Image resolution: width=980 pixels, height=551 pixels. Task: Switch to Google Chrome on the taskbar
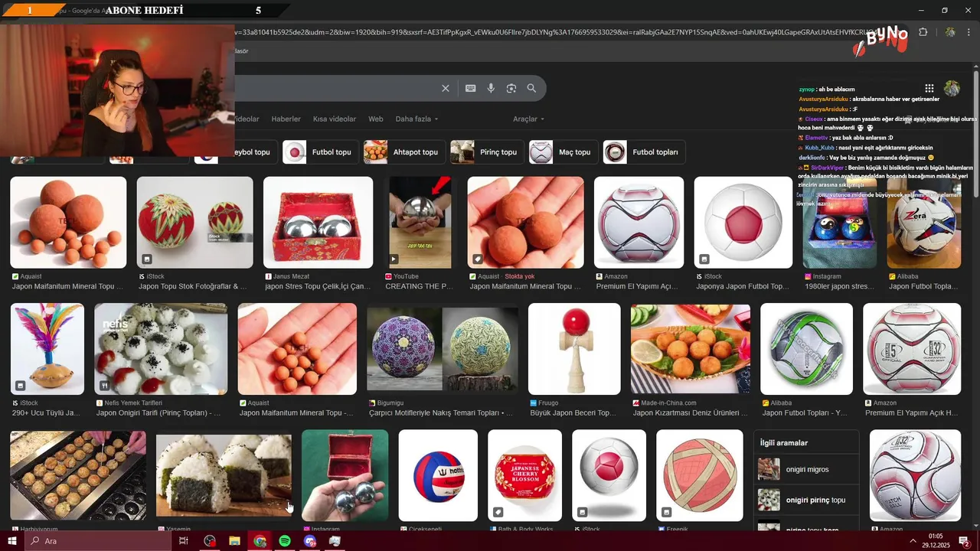[x=260, y=541]
